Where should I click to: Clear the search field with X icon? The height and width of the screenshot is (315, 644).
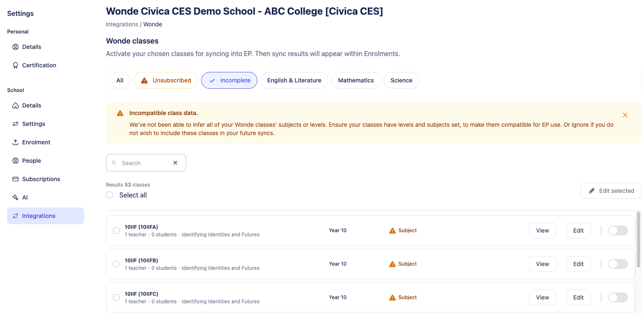coord(175,163)
